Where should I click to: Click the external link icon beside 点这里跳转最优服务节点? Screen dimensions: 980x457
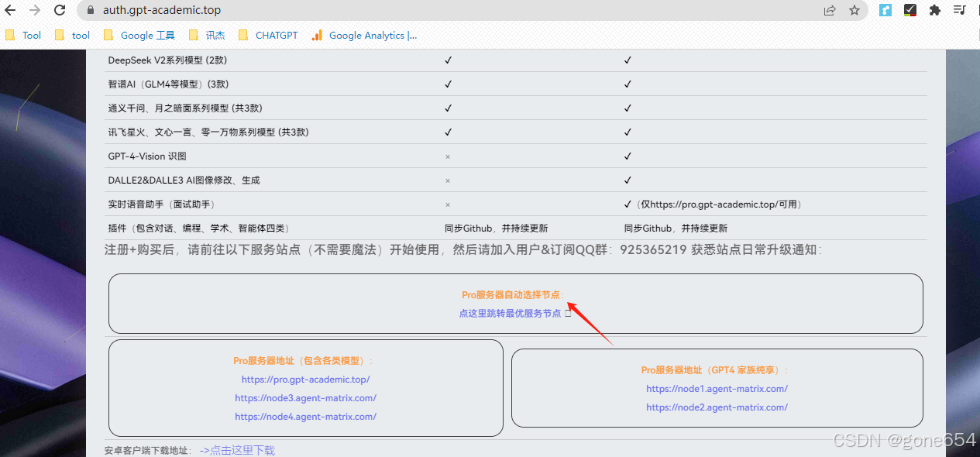tap(568, 313)
